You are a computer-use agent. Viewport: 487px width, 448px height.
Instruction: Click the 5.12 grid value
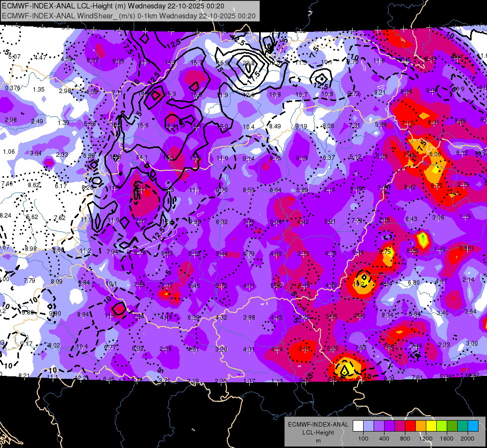pyautogui.click(x=356, y=157)
